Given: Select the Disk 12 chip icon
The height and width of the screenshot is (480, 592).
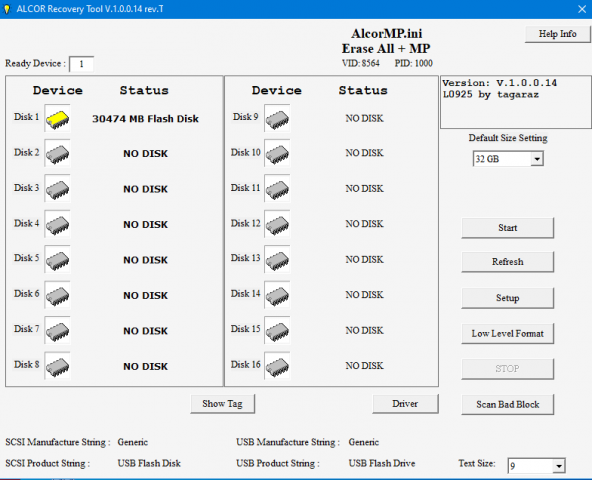Looking at the screenshot, I should pyautogui.click(x=277, y=224).
